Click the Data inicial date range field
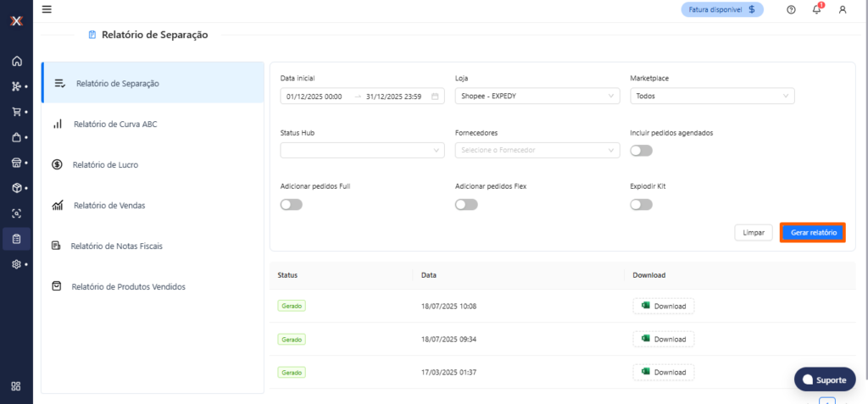 362,97
